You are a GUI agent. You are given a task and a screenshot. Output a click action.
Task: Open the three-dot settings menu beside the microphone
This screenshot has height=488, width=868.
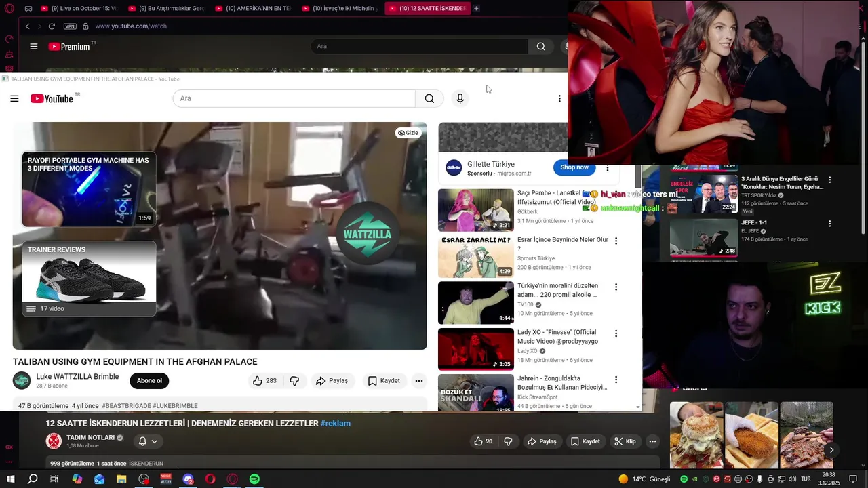(559, 99)
